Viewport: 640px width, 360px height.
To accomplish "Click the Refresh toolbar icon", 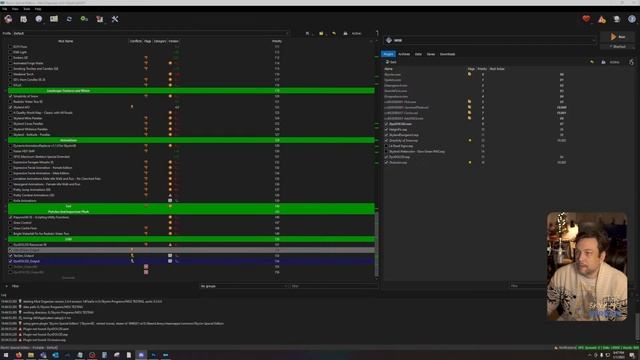I will point(69,19).
